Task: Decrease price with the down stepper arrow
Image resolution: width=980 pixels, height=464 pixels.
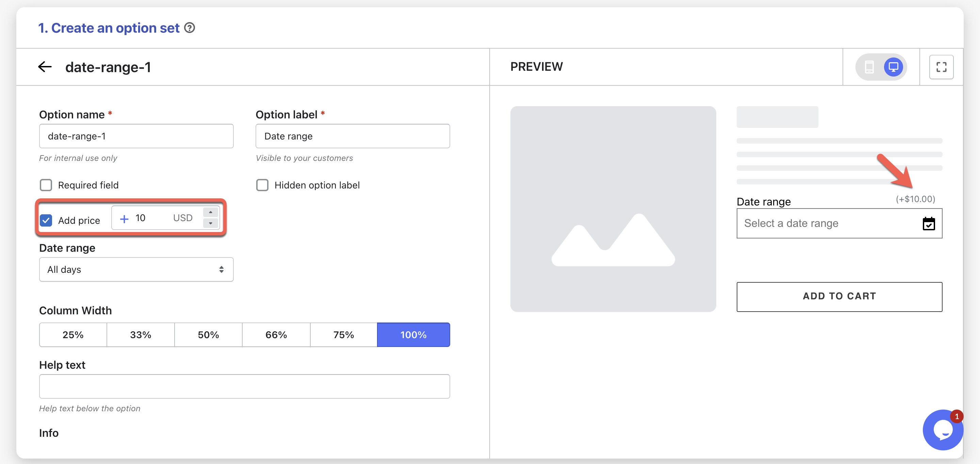Action: pos(210,223)
